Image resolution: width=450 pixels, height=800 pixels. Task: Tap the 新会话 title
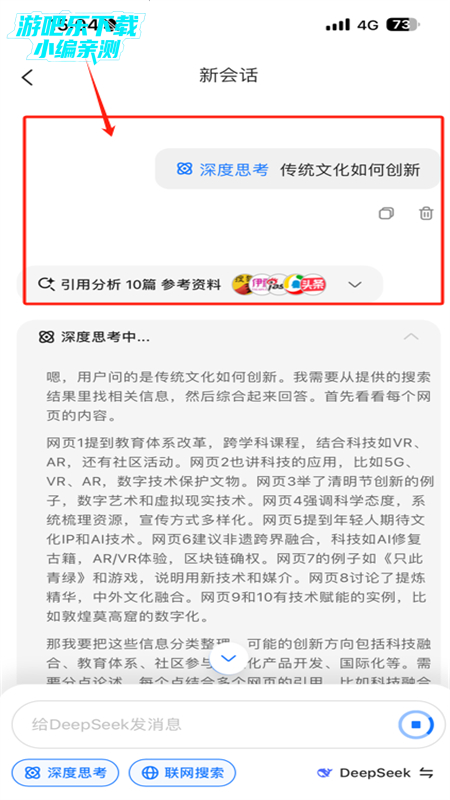pos(228,76)
